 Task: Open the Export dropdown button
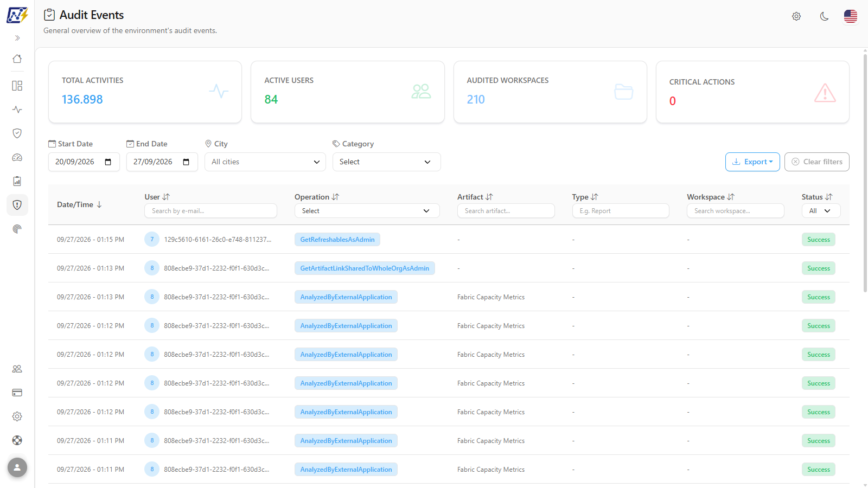click(x=752, y=162)
